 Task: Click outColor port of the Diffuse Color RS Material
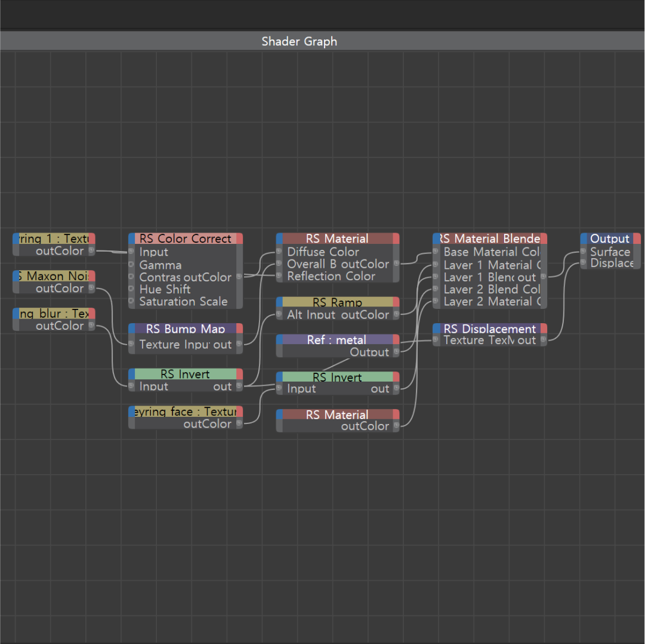click(397, 264)
